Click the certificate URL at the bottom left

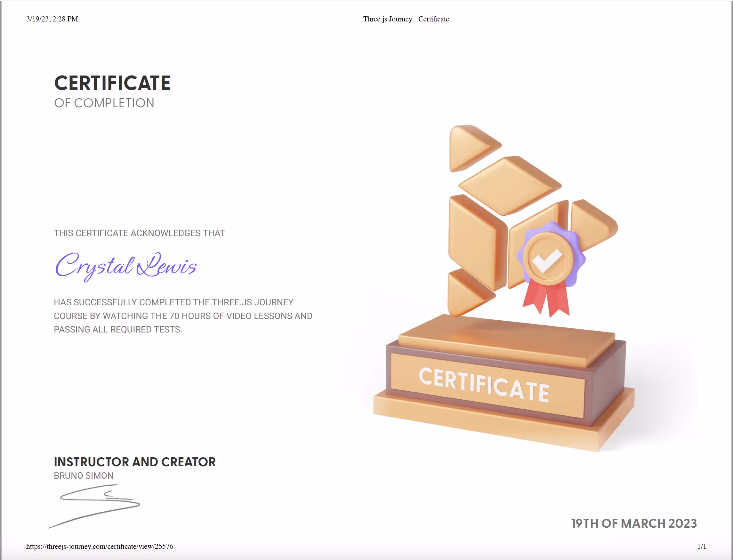coord(99,546)
